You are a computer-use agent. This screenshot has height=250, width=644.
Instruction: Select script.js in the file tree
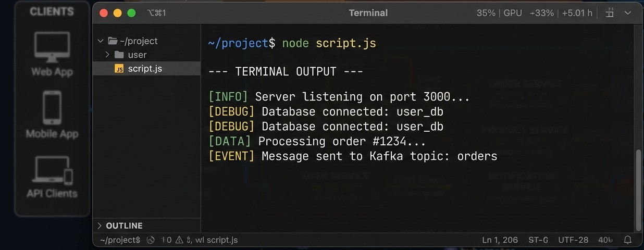point(146,68)
